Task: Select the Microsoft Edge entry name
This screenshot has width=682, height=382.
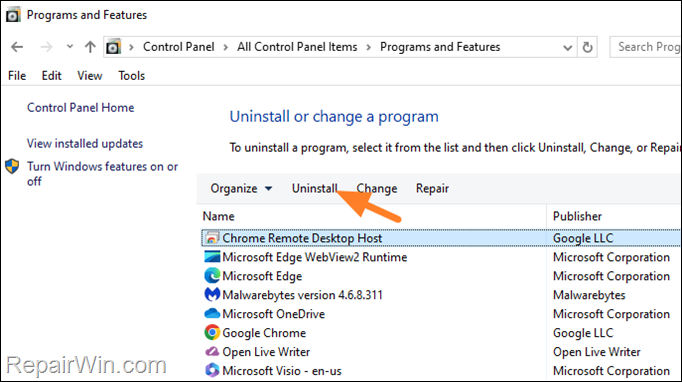Action: click(262, 276)
